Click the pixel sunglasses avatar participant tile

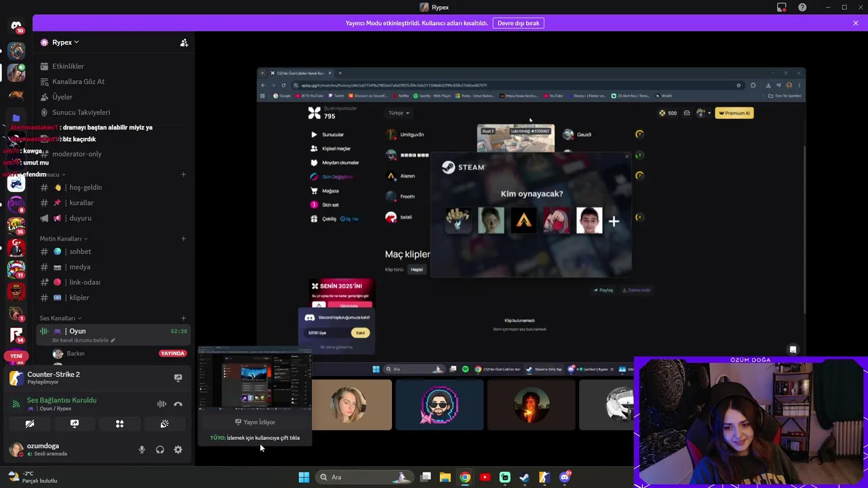[439, 405]
